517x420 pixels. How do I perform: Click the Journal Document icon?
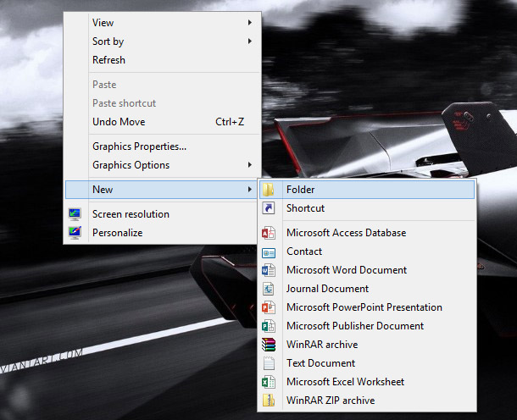pyautogui.click(x=269, y=289)
